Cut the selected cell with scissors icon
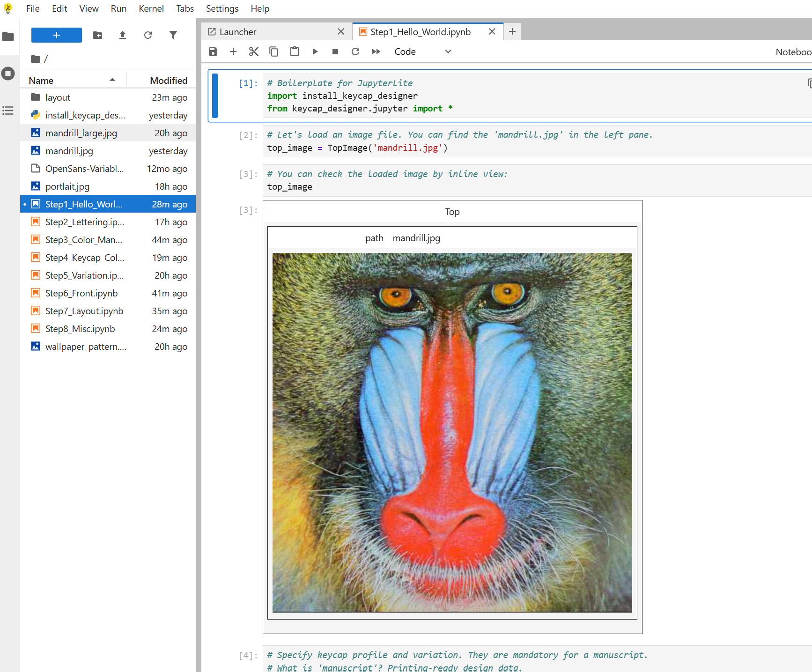 (x=254, y=52)
